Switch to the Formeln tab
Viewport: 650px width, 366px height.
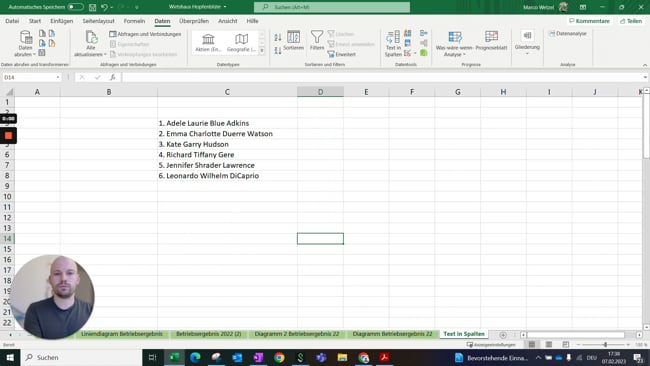[x=134, y=21]
